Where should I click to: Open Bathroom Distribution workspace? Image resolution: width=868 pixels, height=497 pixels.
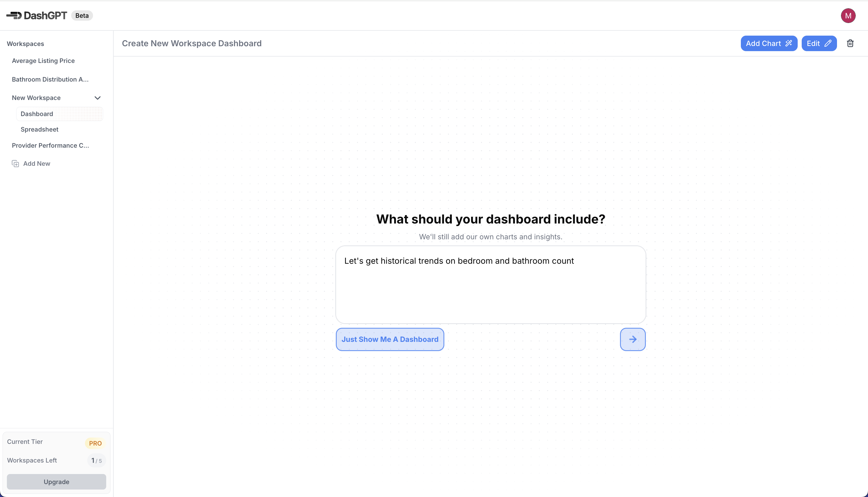pos(50,79)
